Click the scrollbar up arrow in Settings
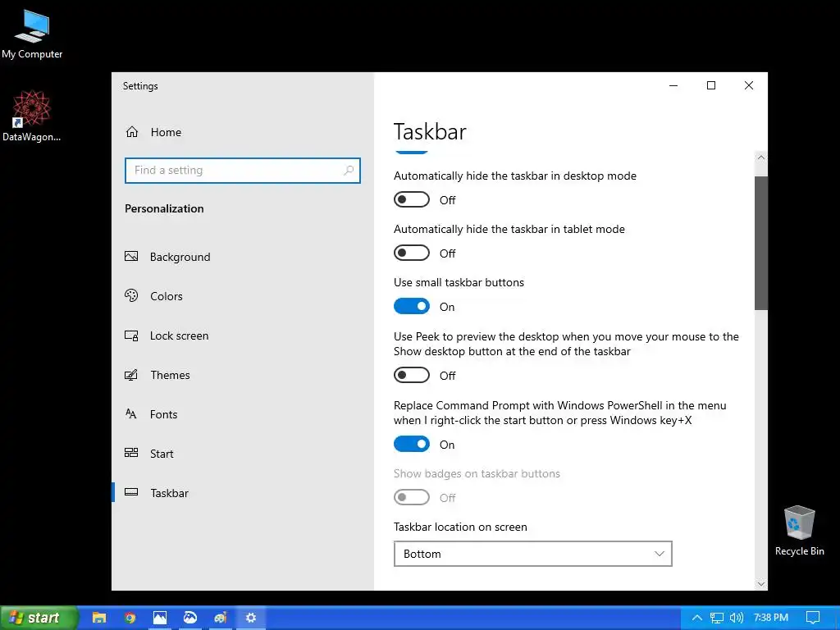 [760, 158]
